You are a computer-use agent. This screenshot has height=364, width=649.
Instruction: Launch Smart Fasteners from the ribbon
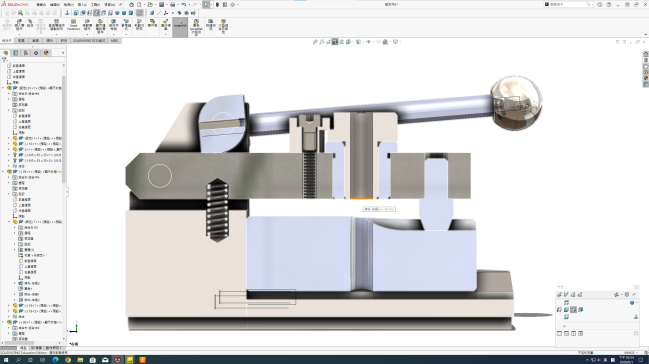click(x=73, y=25)
